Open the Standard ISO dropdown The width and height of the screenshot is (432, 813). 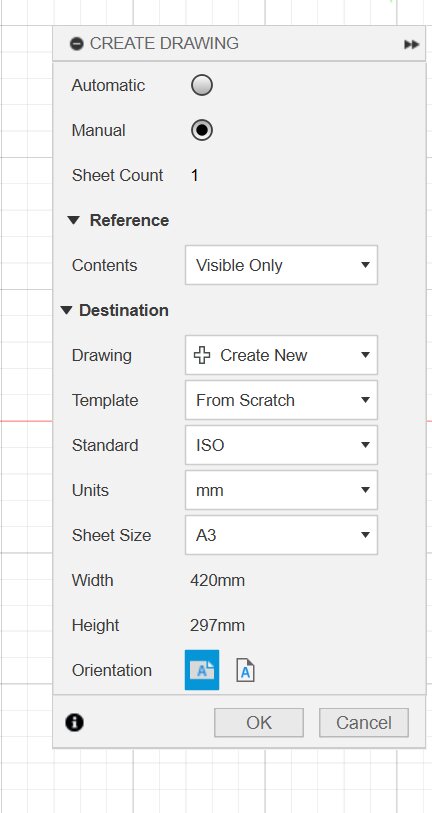[281, 445]
